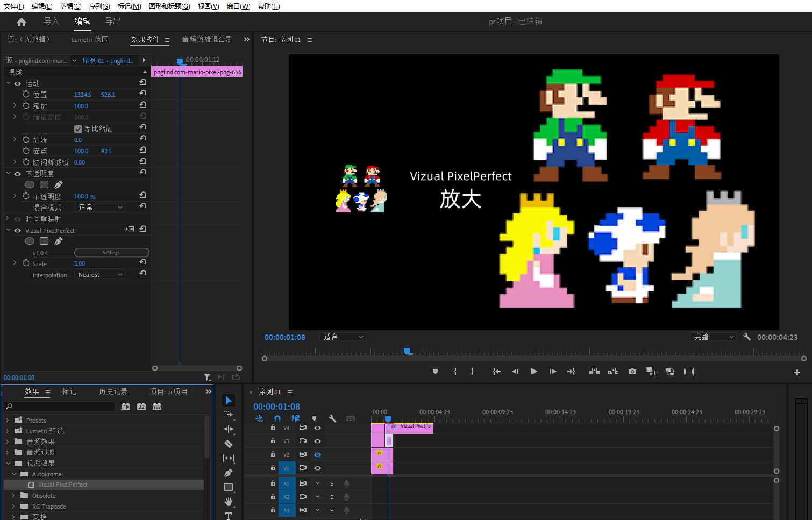Select the Selection arrow tool
The image size is (812, 520).
229,401
